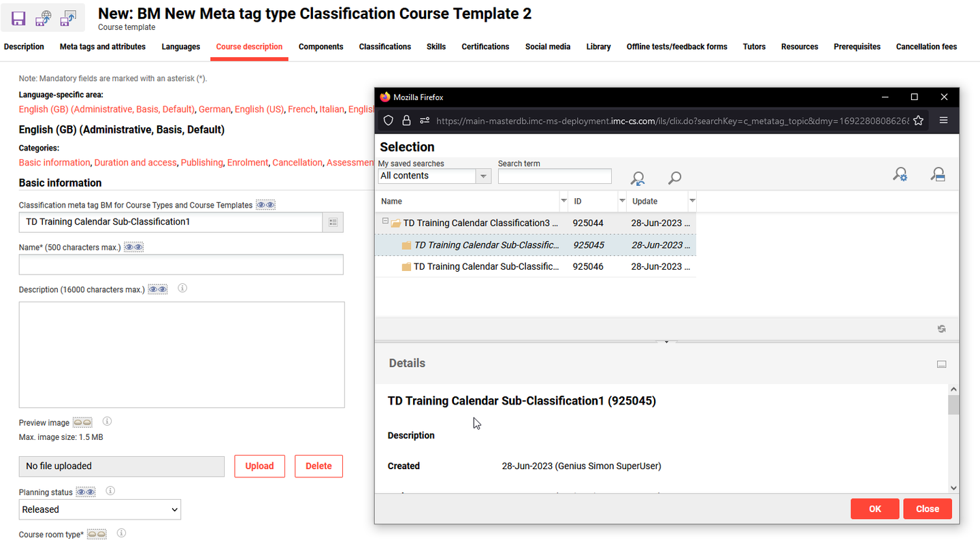The width and height of the screenshot is (980, 540).
Task: Click the German language link
Action: point(214,109)
